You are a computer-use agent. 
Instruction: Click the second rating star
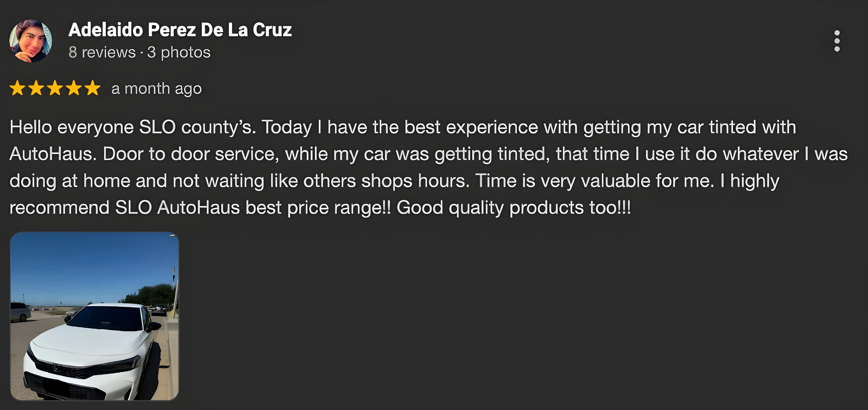(x=36, y=89)
